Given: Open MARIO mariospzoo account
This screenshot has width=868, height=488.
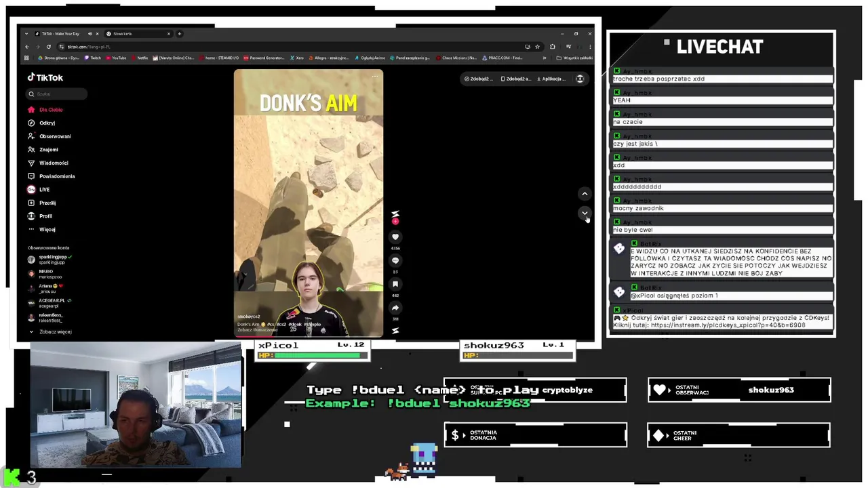Looking at the screenshot, I should click(x=45, y=274).
